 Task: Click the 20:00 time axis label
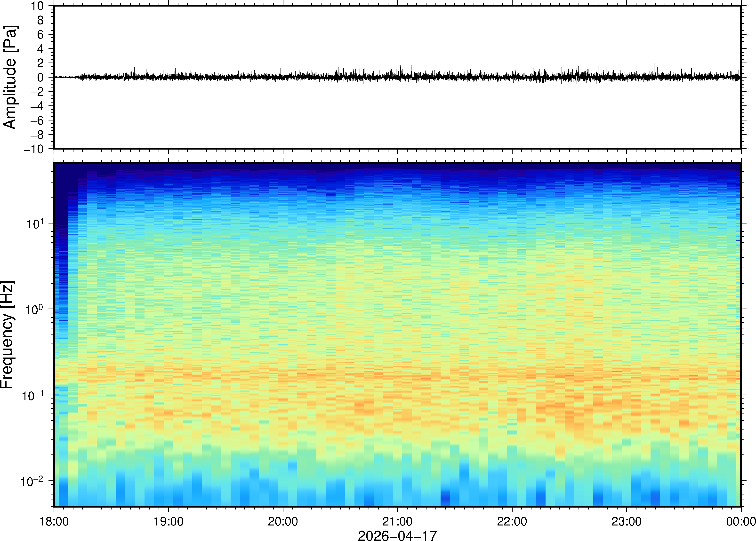click(x=283, y=521)
